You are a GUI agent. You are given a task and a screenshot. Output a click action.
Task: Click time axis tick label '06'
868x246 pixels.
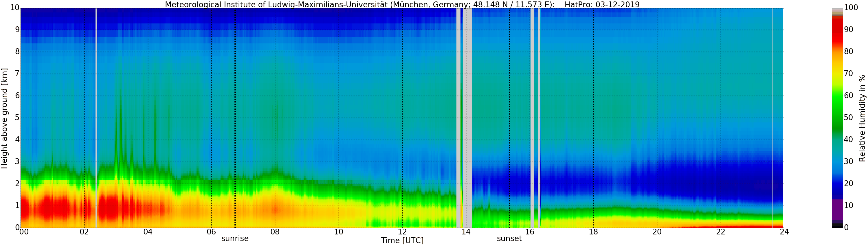[x=211, y=232]
